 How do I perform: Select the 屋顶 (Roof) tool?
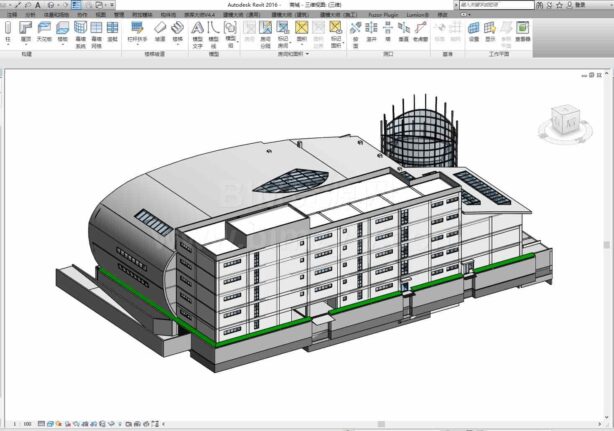(x=25, y=32)
